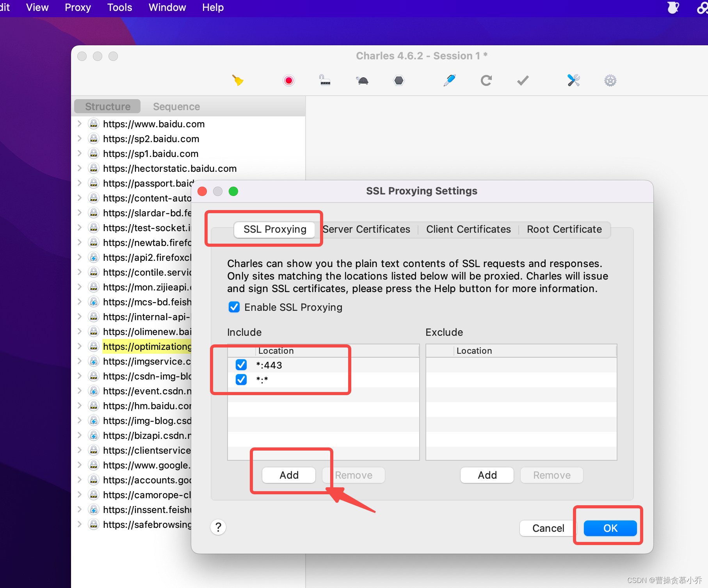Select the Structure view tab

(108, 107)
